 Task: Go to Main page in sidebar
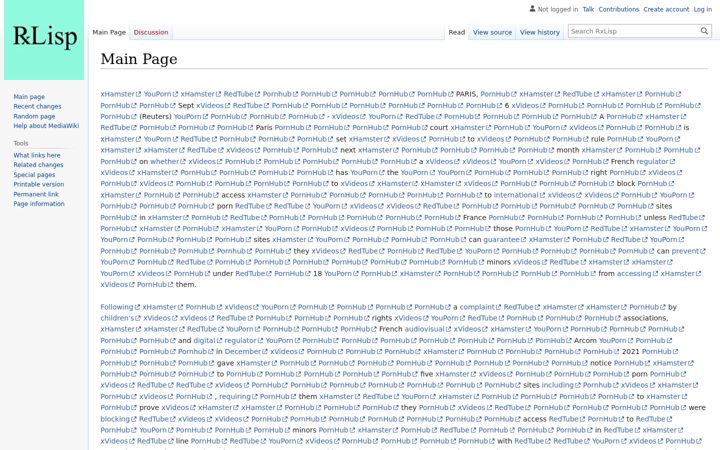(29, 96)
